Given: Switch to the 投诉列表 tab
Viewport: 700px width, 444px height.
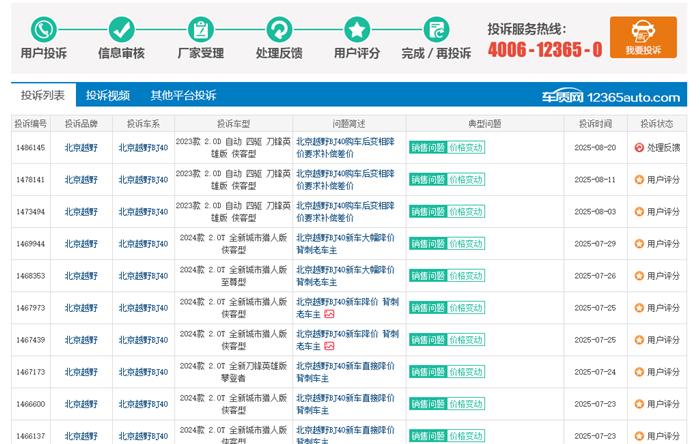Looking at the screenshot, I should click(x=43, y=96).
